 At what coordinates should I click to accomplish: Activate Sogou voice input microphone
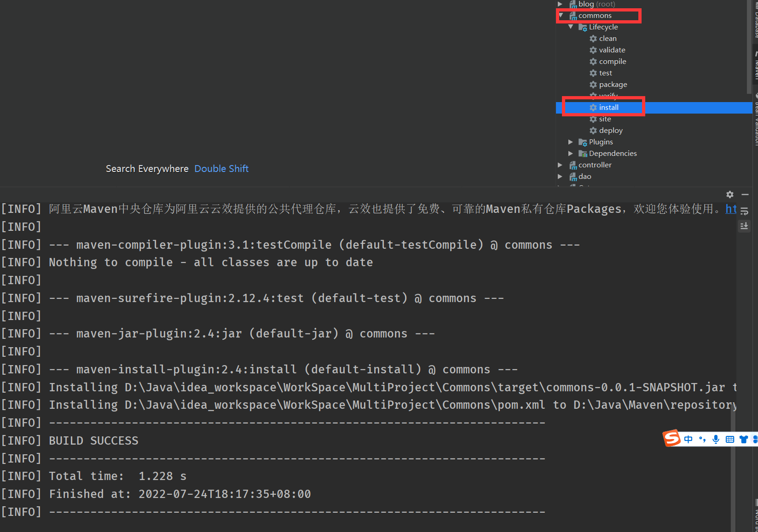click(716, 439)
